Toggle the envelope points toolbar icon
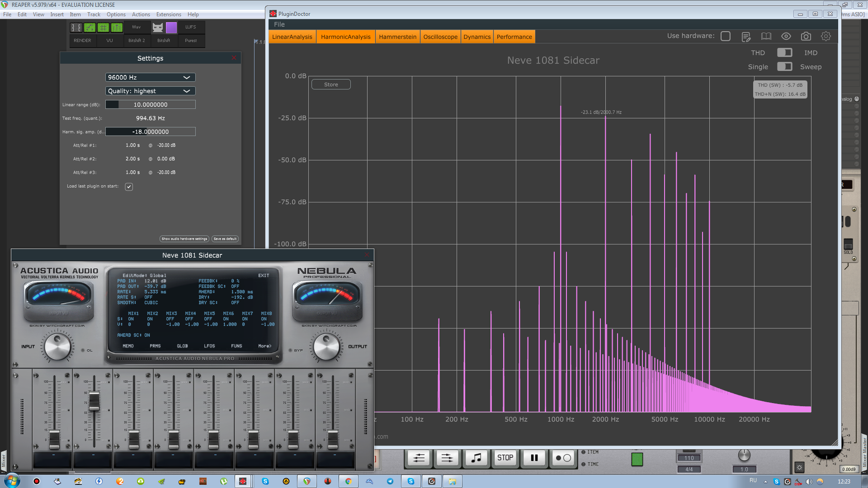Screen dimensions: 868x488 [90, 28]
